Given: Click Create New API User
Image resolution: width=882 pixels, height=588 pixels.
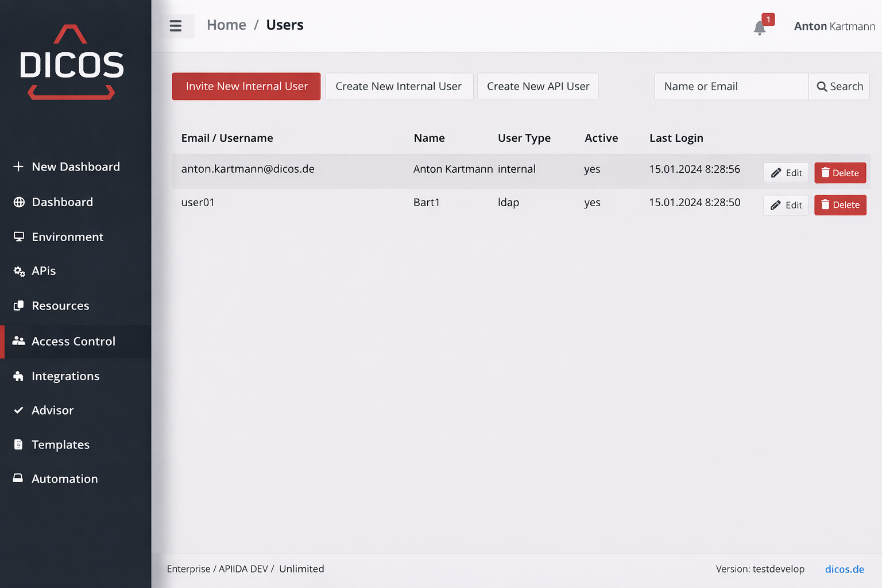Looking at the screenshot, I should (x=537, y=87).
